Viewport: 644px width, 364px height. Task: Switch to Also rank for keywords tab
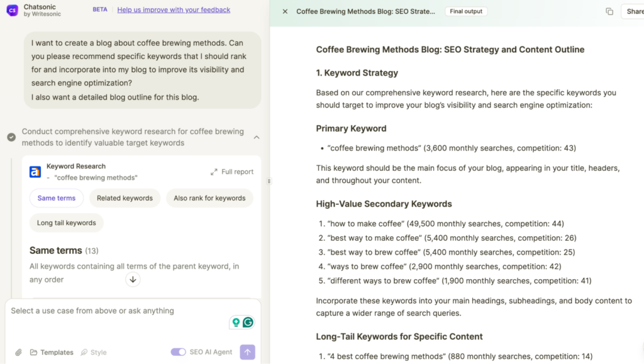(209, 198)
